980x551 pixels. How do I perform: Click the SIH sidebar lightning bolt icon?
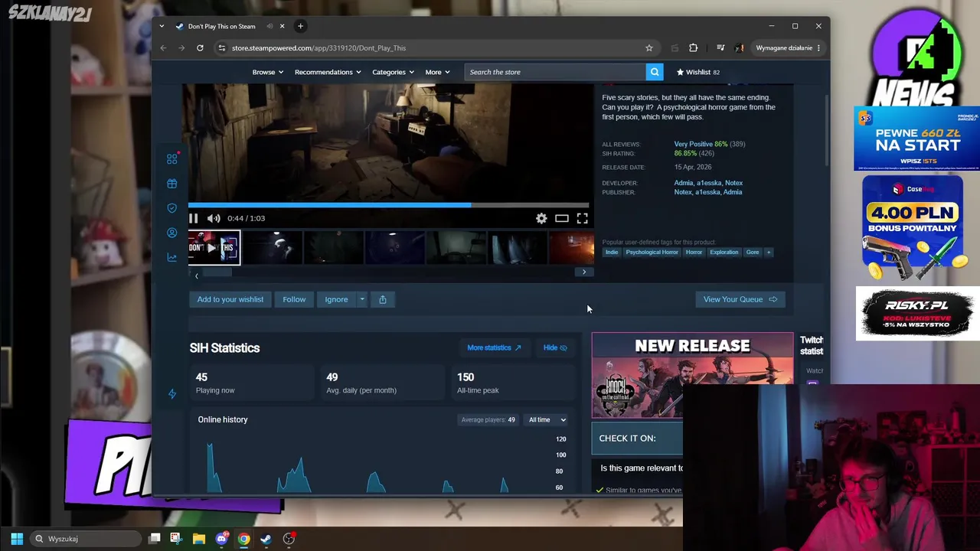point(172,393)
